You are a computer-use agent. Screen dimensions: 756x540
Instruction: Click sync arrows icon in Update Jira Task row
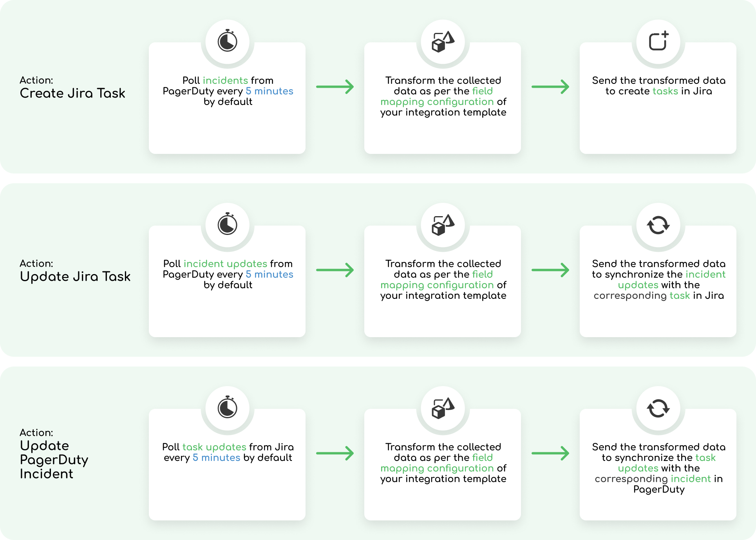click(x=658, y=225)
